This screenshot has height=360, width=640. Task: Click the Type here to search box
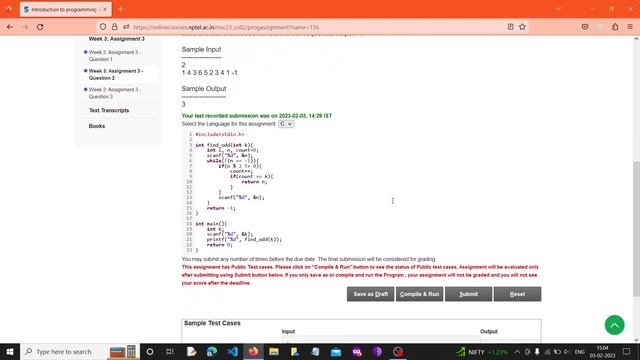point(80,351)
